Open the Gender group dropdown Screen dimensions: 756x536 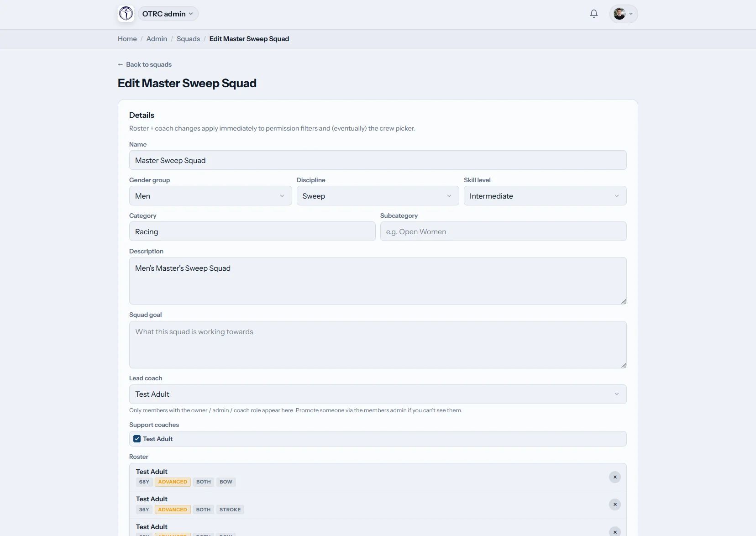(210, 196)
